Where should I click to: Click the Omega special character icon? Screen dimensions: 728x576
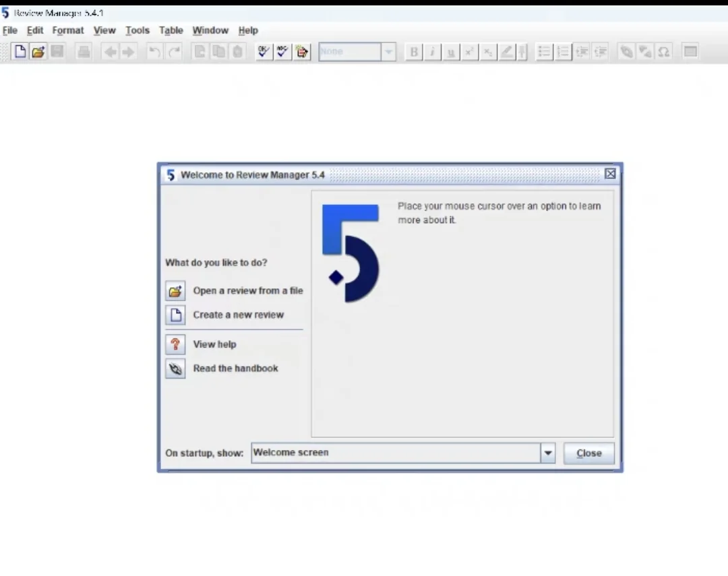click(x=664, y=51)
